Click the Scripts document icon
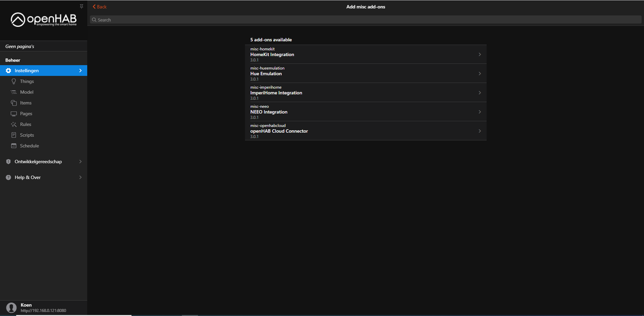The image size is (644, 316). pos(14,135)
